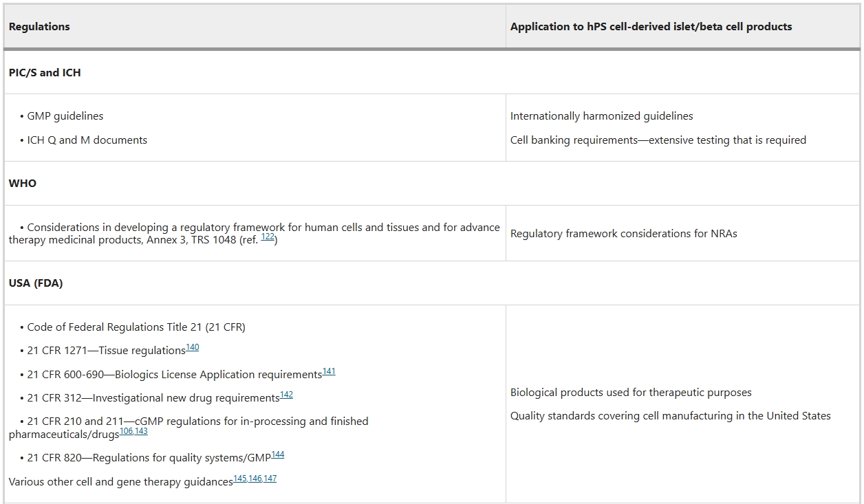Follow reference 145 for gene therapy guidances
Viewport: 864px width, 504px height.
click(x=239, y=479)
